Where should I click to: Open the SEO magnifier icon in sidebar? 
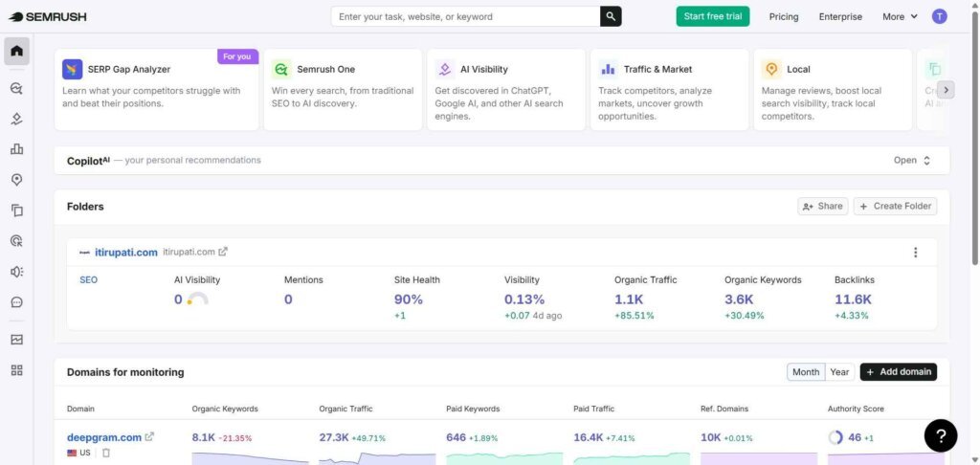(17, 88)
